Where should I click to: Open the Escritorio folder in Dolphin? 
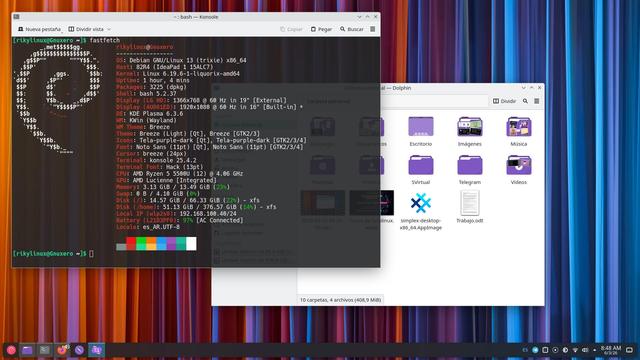pyautogui.click(x=421, y=131)
